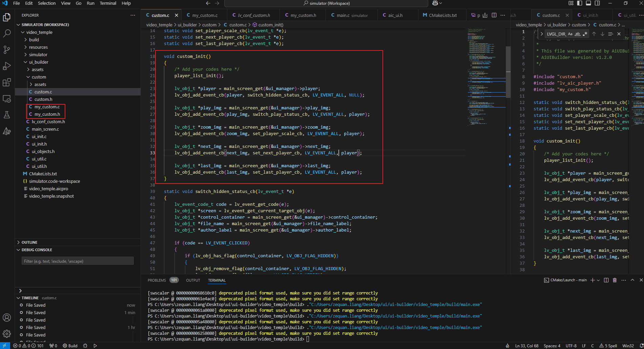This screenshot has width=644, height=349.
Task: Collapse the TIMELINE section
Action: pyautogui.click(x=78, y=298)
